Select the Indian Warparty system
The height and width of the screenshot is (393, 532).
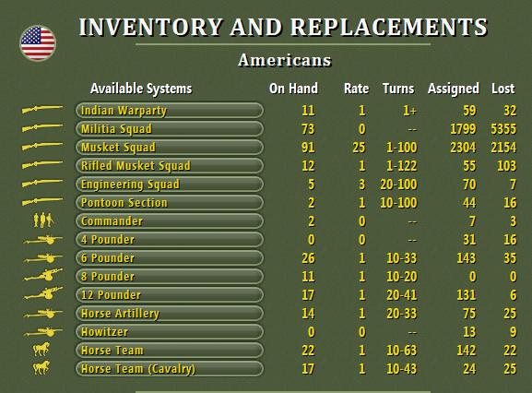[170, 111]
